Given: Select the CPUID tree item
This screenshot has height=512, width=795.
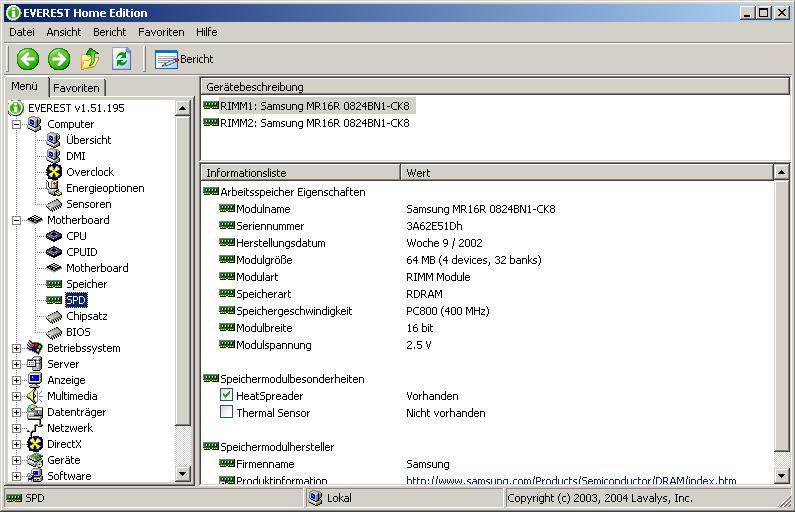Looking at the screenshot, I should (x=82, y=252).
